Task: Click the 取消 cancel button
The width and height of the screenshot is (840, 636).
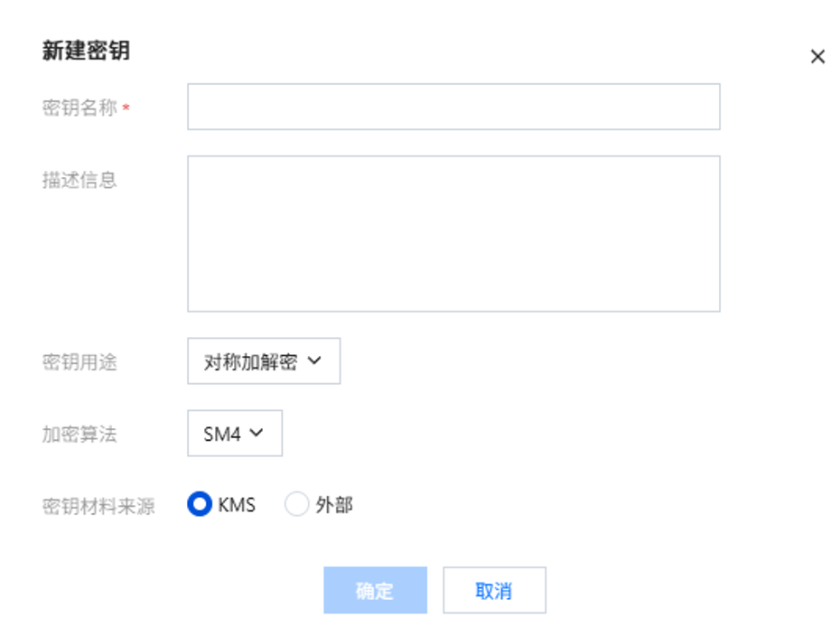Action: tap(494, 591)
